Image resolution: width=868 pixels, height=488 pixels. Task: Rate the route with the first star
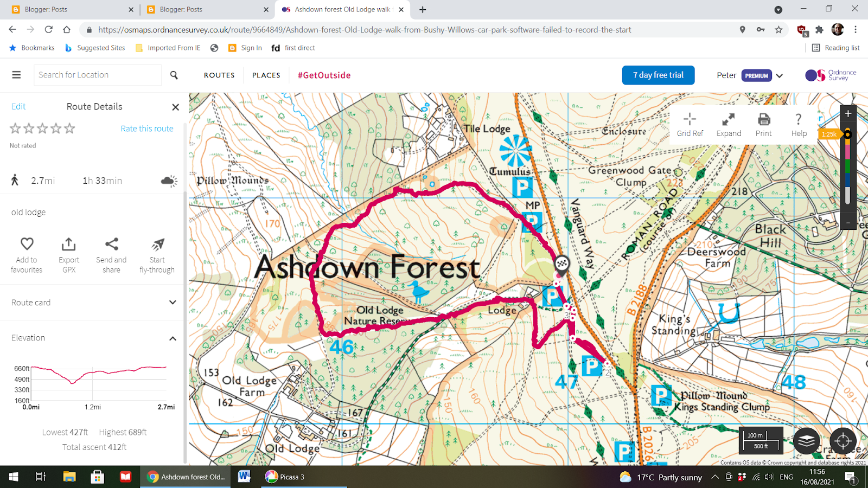[15, 129]
